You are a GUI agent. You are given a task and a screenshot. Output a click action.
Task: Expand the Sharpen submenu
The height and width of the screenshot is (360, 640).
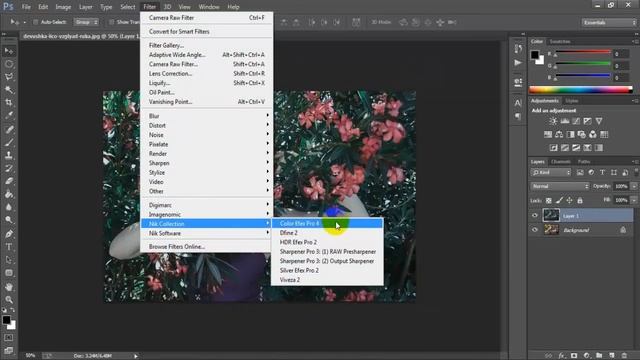[x=207, y=163]
